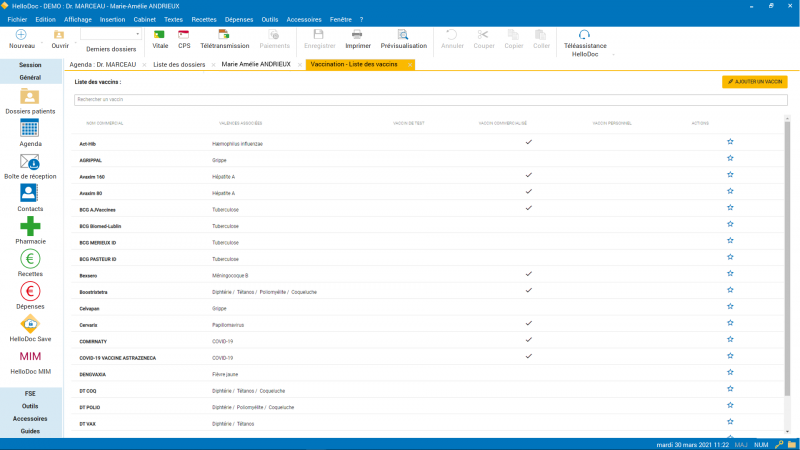Click the Vitale card icon
Screen dimensions: 800x450
pos(160,35)
